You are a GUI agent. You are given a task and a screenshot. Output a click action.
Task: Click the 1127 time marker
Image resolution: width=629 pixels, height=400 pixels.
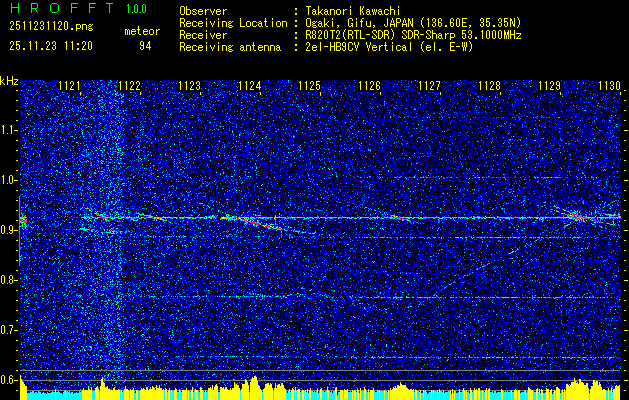(429, 86)
